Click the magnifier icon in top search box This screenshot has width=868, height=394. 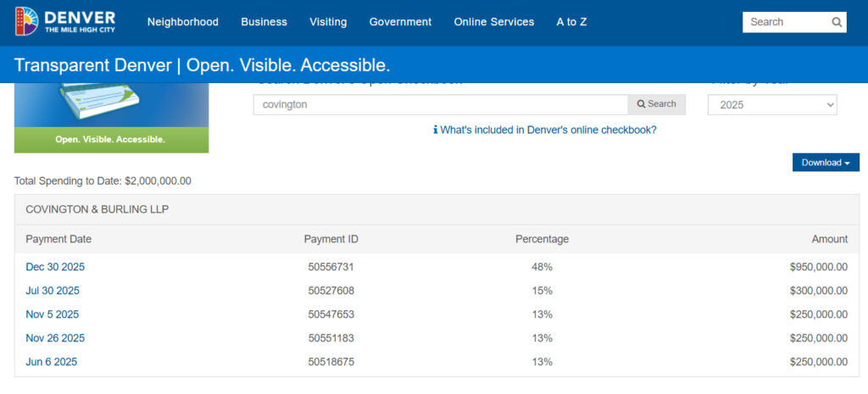837,22
